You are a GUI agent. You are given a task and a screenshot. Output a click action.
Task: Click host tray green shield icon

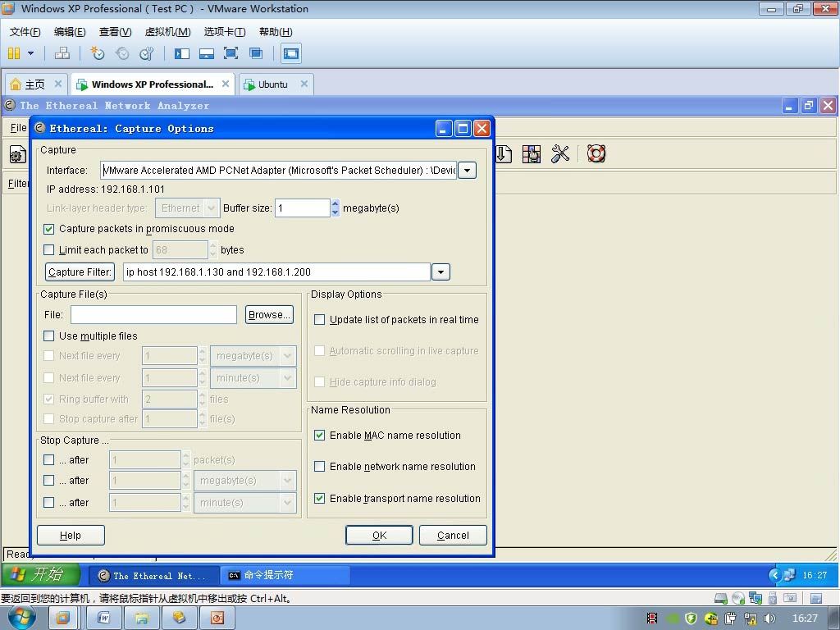[x=691, y=619]
